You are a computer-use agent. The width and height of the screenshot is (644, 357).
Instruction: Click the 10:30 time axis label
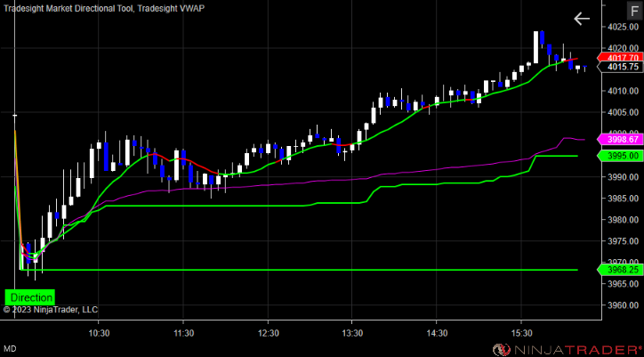coord(99,332)
